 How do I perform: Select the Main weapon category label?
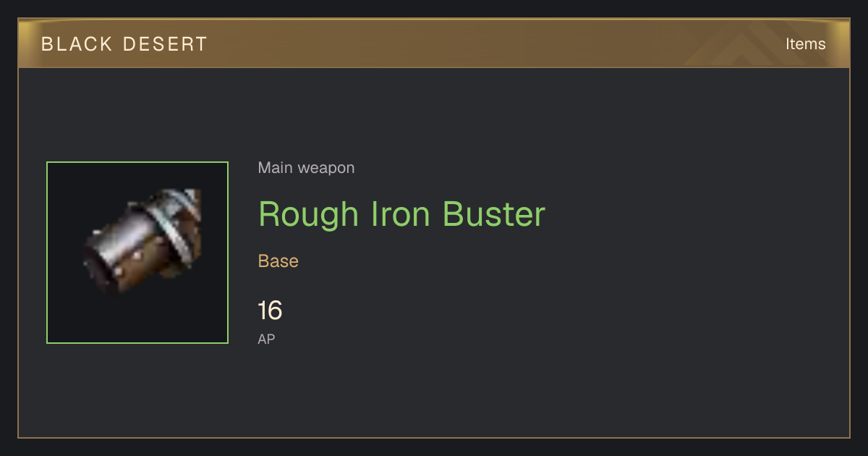(306, 168)
